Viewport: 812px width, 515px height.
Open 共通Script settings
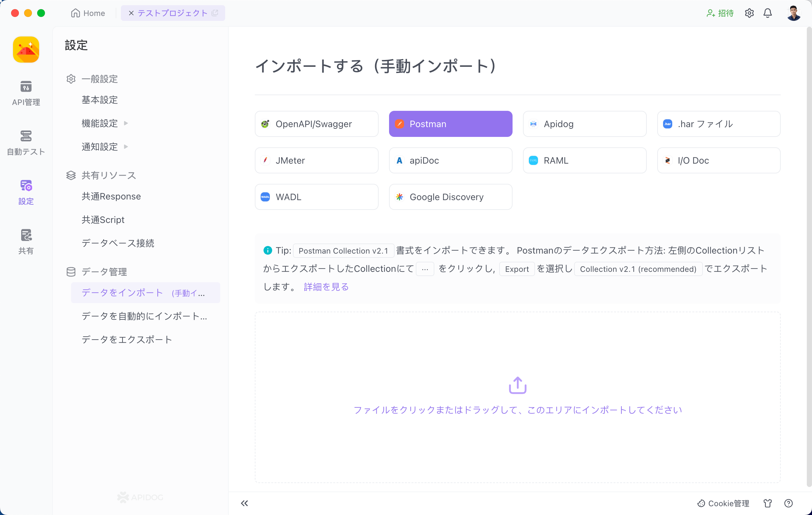click(x=103, y=220)
